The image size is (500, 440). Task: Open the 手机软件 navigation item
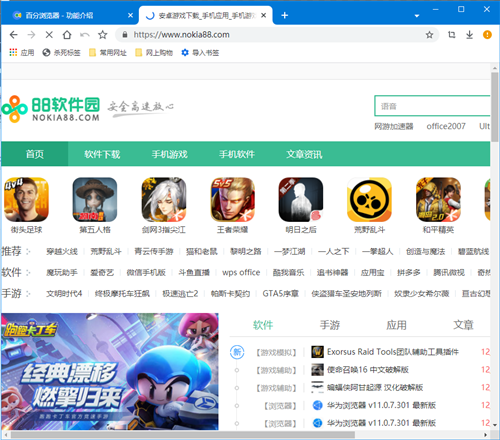pos(237,154)
